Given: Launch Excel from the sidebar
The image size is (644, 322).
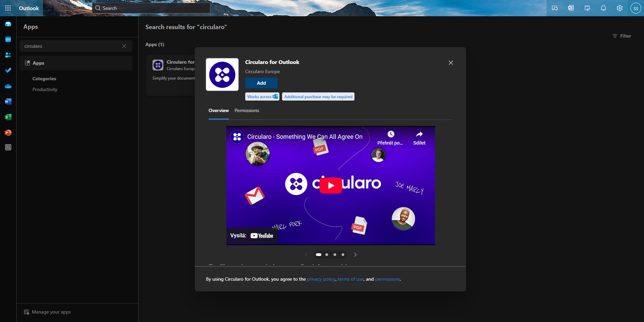Looking at the screenshot, I should coord(8,117).
